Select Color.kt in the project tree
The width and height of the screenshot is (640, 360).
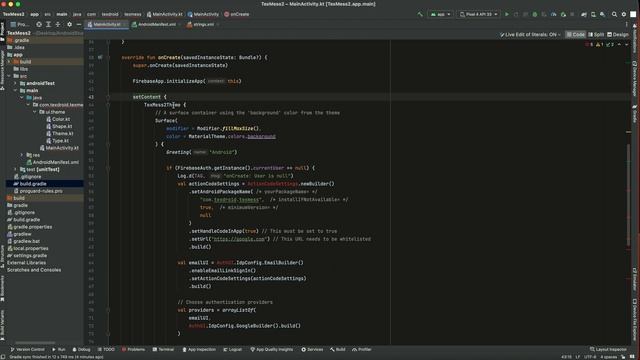coord(58,119)
